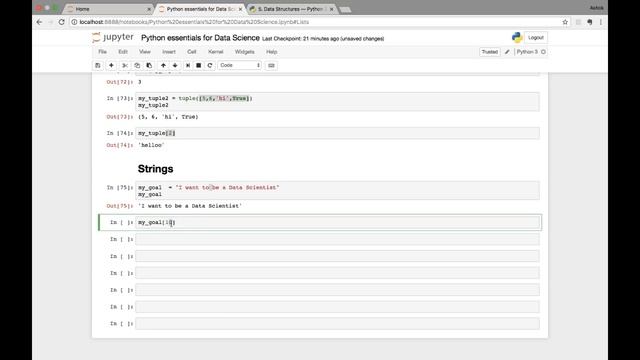Click output 'helloo' of Out[74]
This screenshot has height=360, width=640.
(151, 145)
